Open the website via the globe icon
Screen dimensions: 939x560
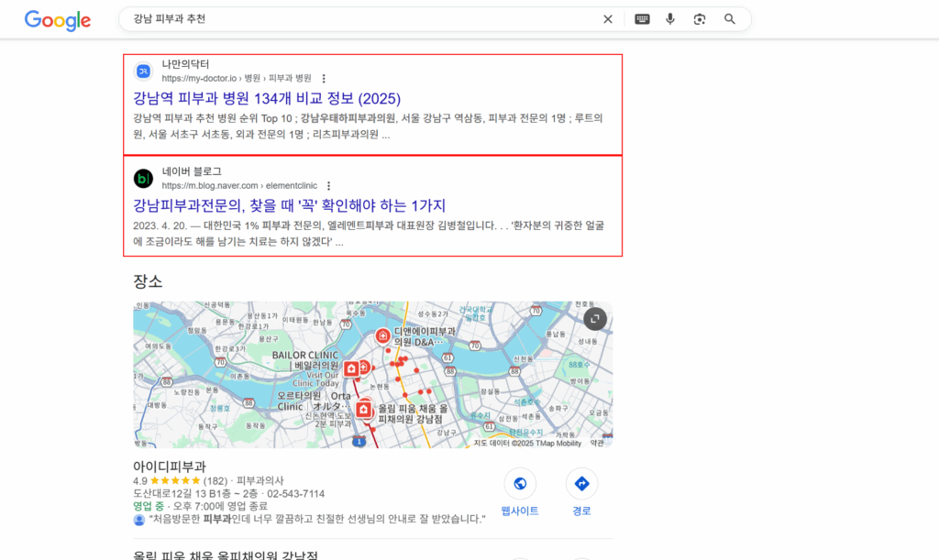[x=519, y=483]
